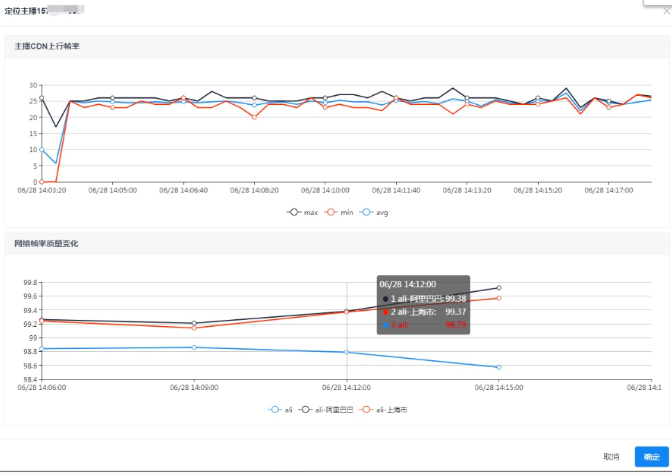
Task: Toggle the ali-阿里巴巴 legend entry
Action: click(327, 409)
